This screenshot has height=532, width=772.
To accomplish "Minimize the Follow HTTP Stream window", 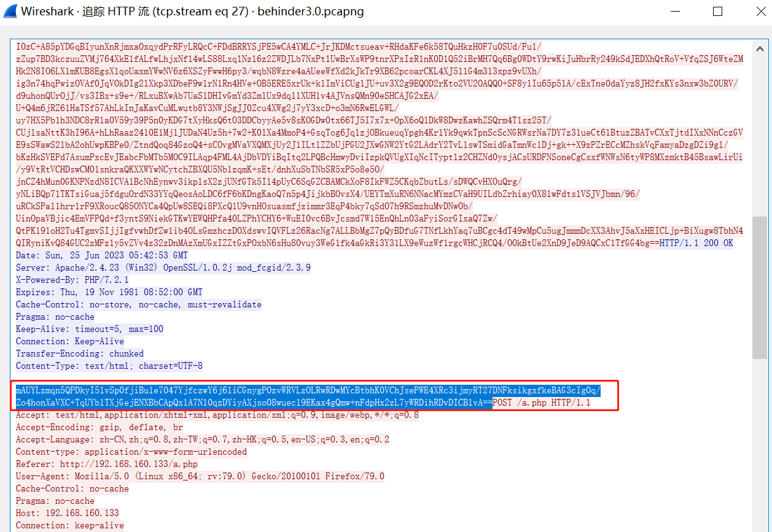I will [676, 12].
